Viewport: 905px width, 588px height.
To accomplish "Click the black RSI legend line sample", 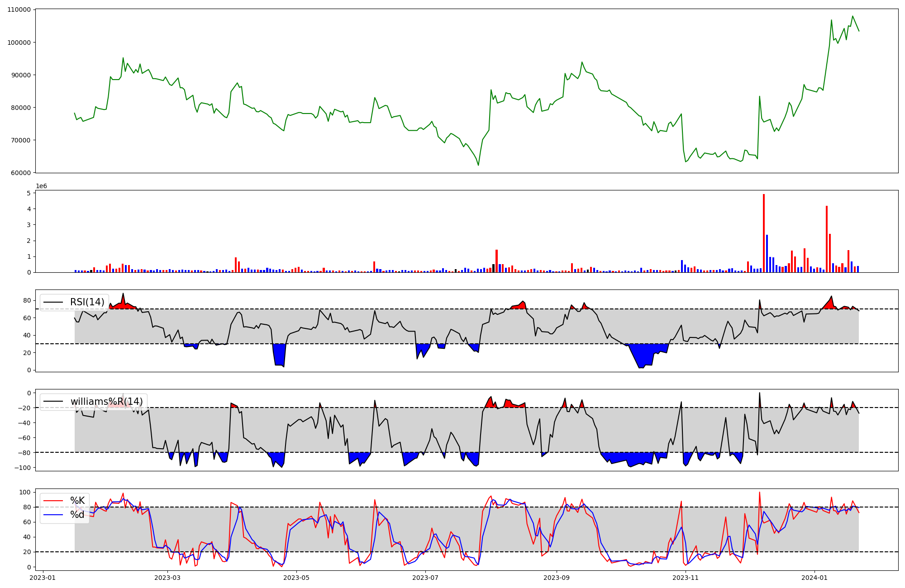I will (x=54, y=302).
